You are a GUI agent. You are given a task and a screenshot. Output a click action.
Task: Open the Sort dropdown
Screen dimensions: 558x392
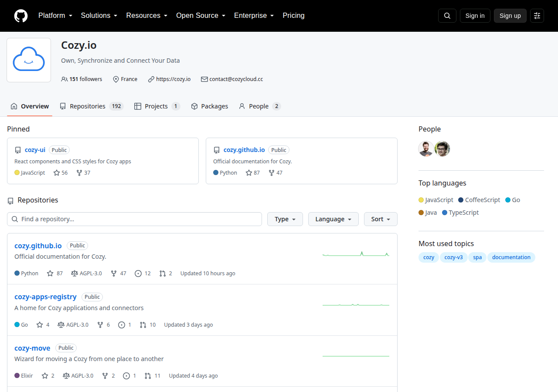click(x=381, y=219)
